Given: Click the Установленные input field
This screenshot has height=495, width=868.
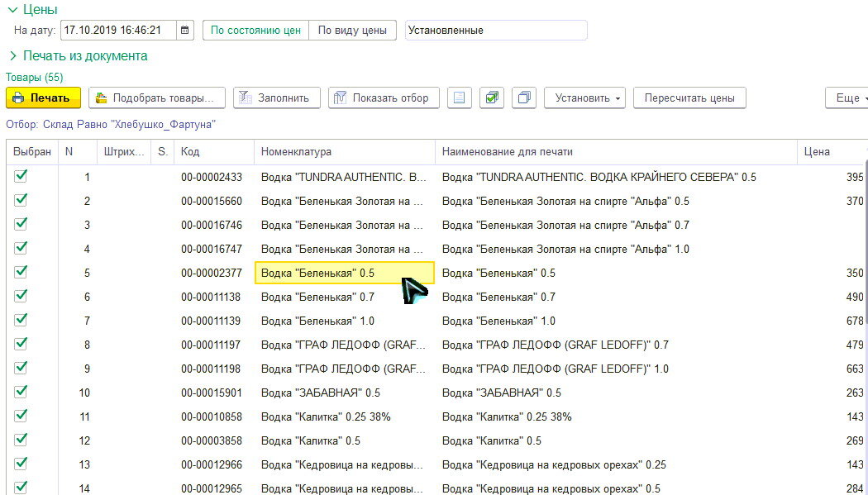Looking at the screenshot, I should [x=496, y=31].
